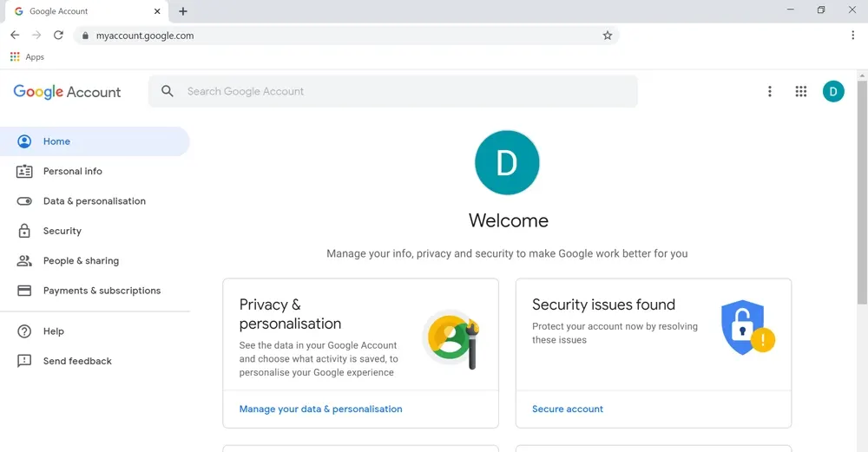Click the browser back arrow
This screenshot has width=868, height=452.
[15, 36]
